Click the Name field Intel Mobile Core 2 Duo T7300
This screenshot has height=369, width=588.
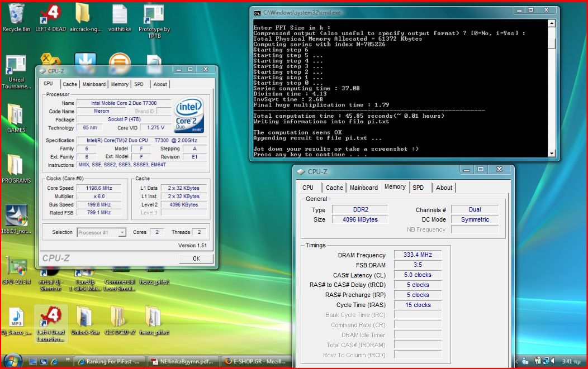[124, 103]
